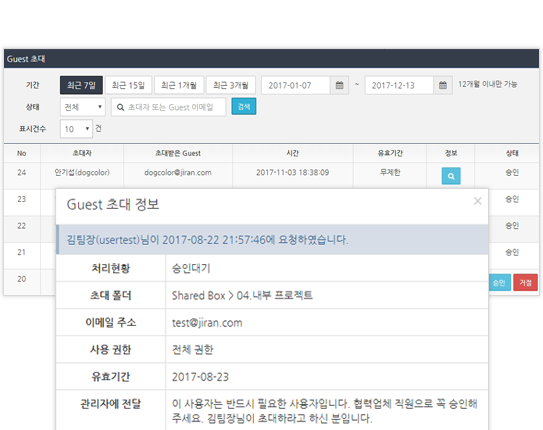
Task: Click the search icon in email field
Action: [120, 107]
